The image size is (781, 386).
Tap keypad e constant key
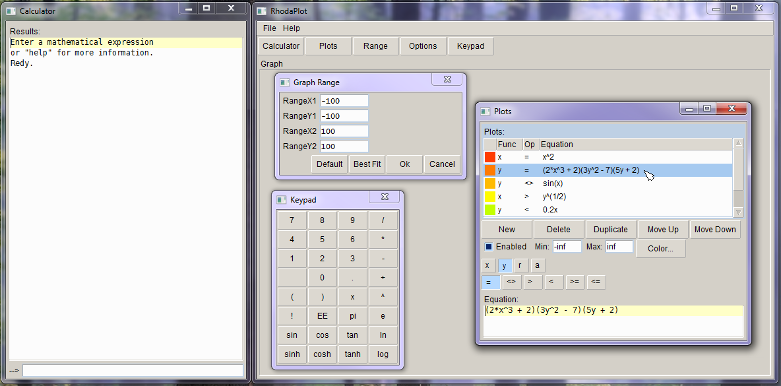pyautogui.click(x=383, y=316)
